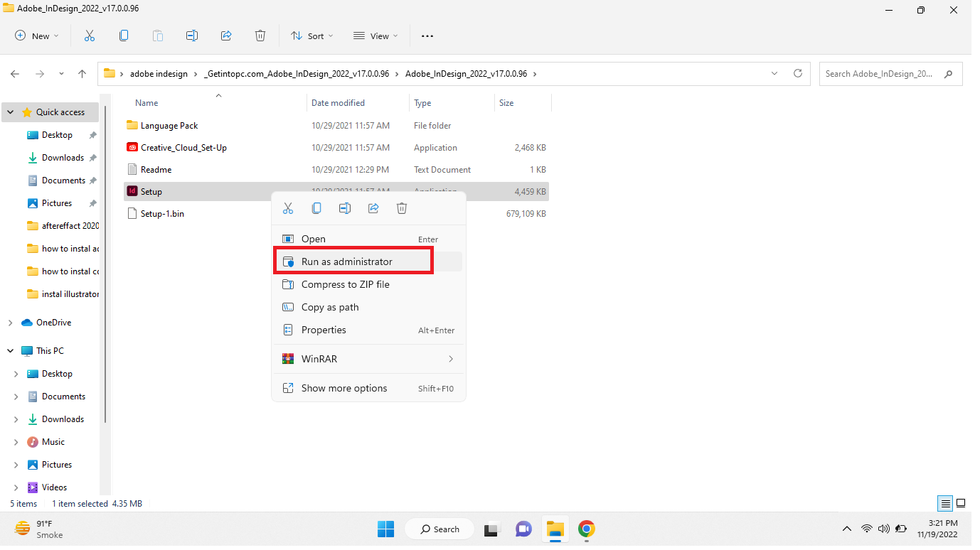Open Pictures under This PC
Viewport: 980px width, 550px height.
[57, 465]
